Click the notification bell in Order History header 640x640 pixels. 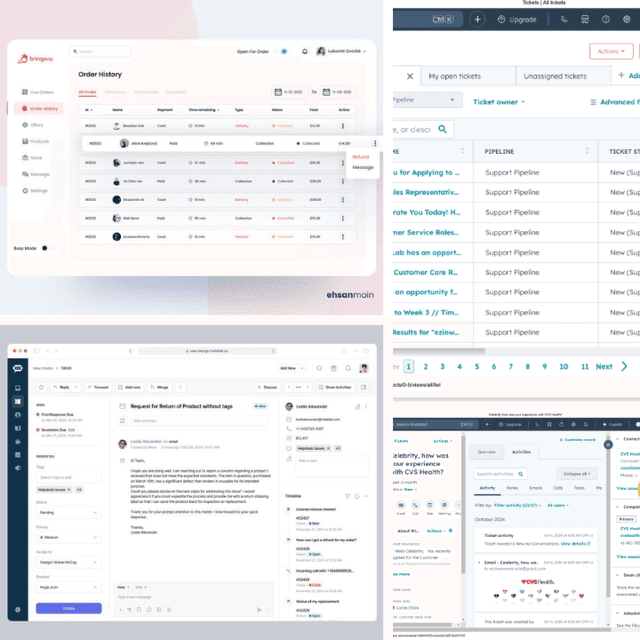[304, 51]
